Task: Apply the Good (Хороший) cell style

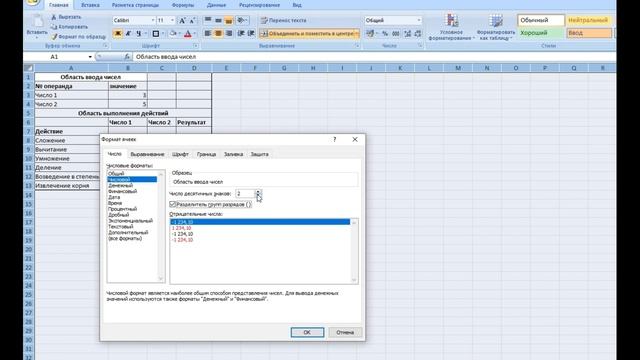Action: point(541,33)
